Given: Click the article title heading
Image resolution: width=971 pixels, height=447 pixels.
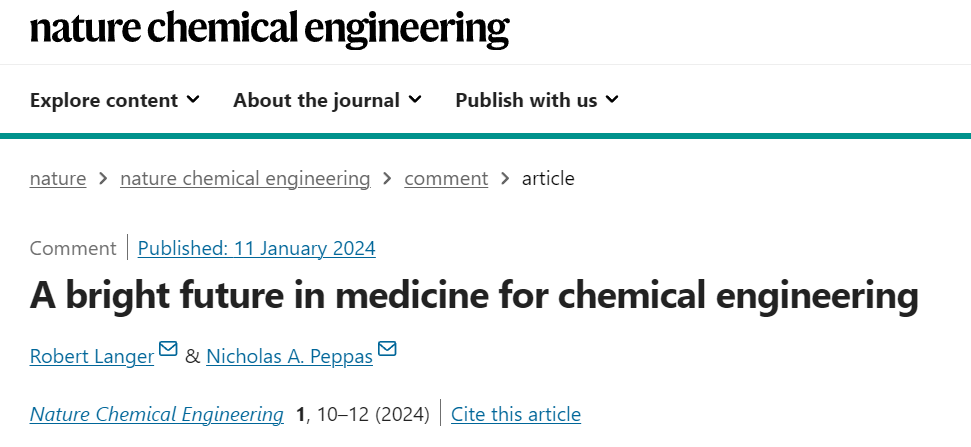Looking at the screenshot, I should [474, 296].
